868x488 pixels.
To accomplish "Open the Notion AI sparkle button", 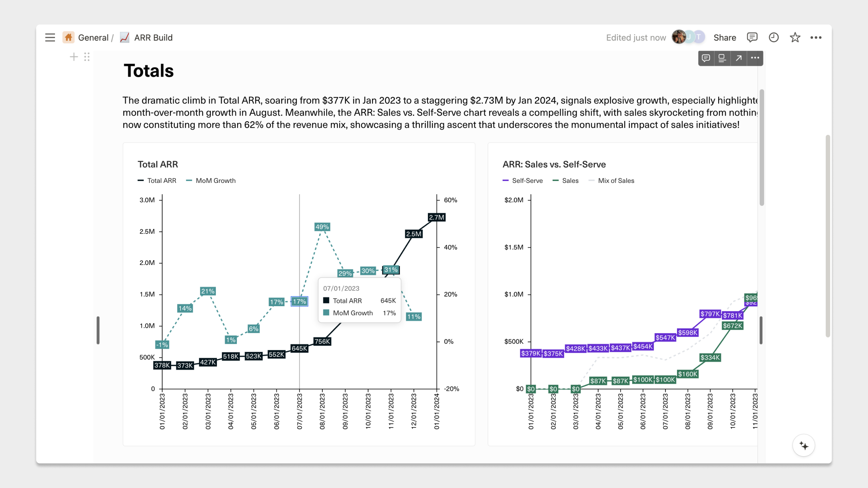I will click(804, 446).
